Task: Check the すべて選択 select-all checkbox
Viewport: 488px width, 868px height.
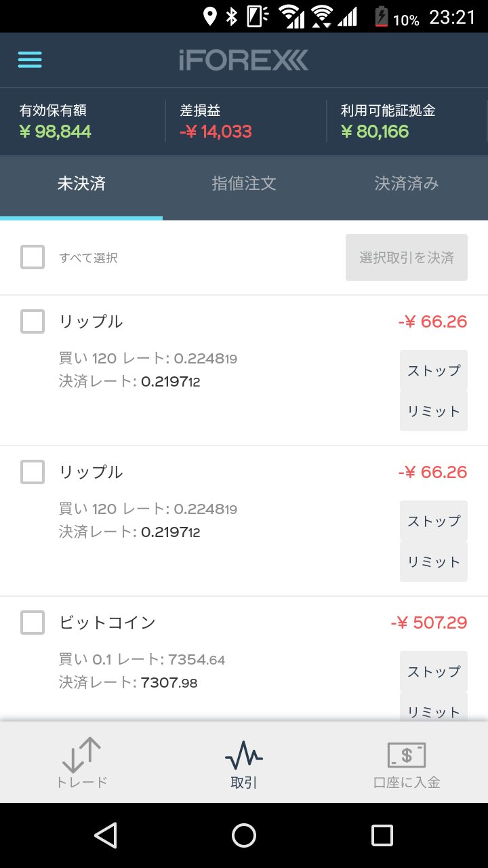Action: tap(33, 257)
